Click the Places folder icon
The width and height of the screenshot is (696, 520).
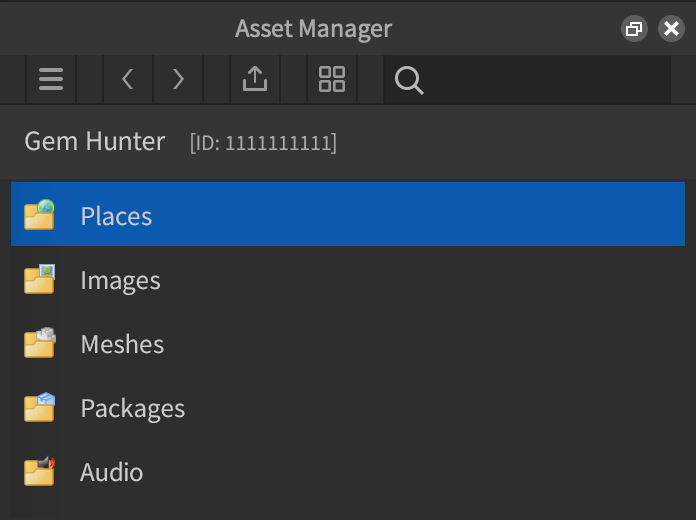(39, 216)
